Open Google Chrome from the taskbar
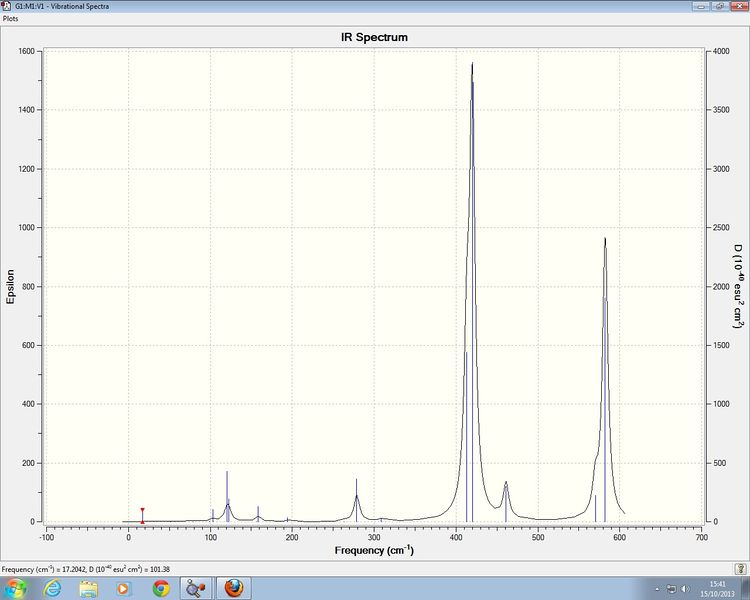The image size is (750, 600). [161, 588]
